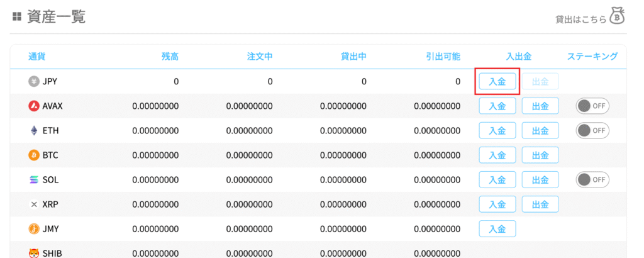Click the money bag lending icon
Image resolution: width=644 pixels, height=258 pixels.
coord(618,18)
